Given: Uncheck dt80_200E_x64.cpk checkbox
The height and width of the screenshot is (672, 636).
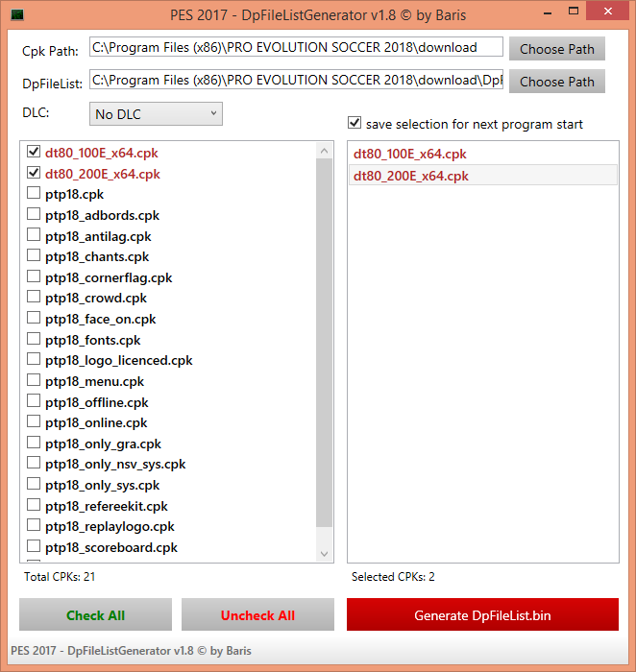Looking at the screenshot, I should pyautogui.click(x=34, y=173).
